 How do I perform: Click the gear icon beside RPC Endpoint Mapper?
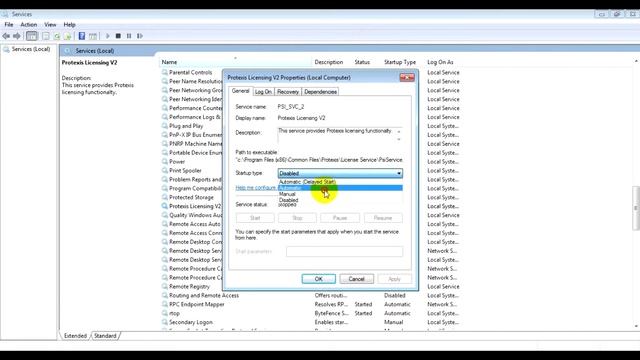click(164, 304)
